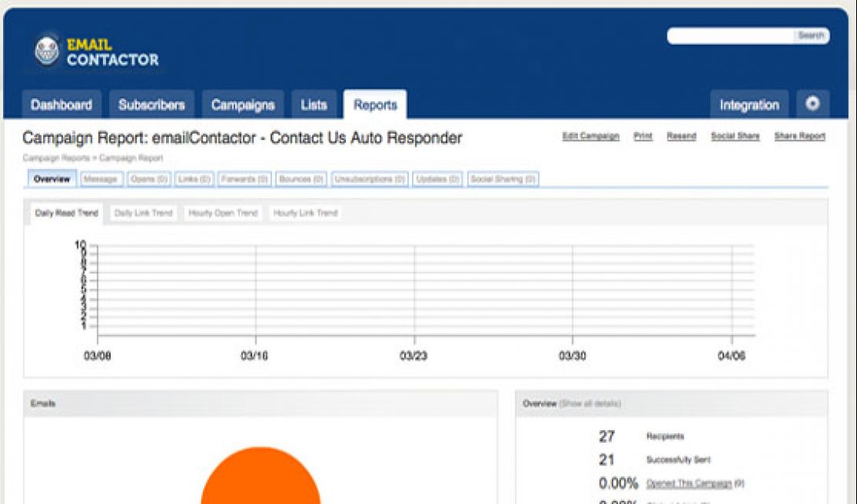Screen dimensions: 857x504
Task: Open the settings gear tab
Action: coord(812,104)
